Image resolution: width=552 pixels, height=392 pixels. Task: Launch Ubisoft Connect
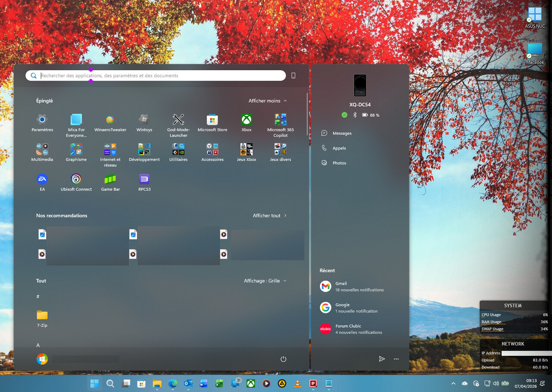tap(76, 179)
